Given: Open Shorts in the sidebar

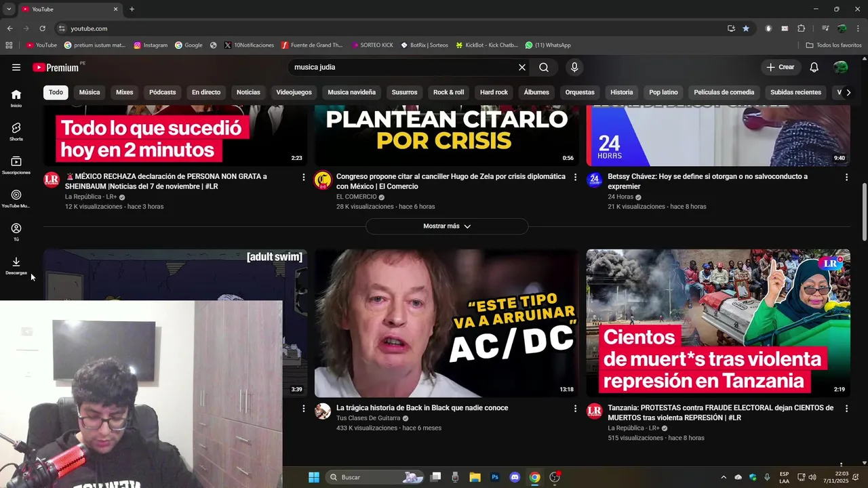Looking at the screenshot, I should 16,131.
